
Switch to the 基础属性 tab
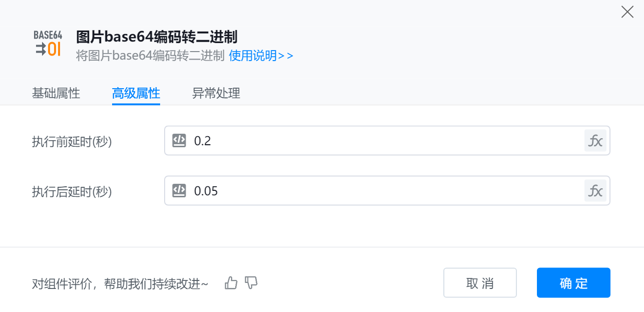(x=56, y=93)
